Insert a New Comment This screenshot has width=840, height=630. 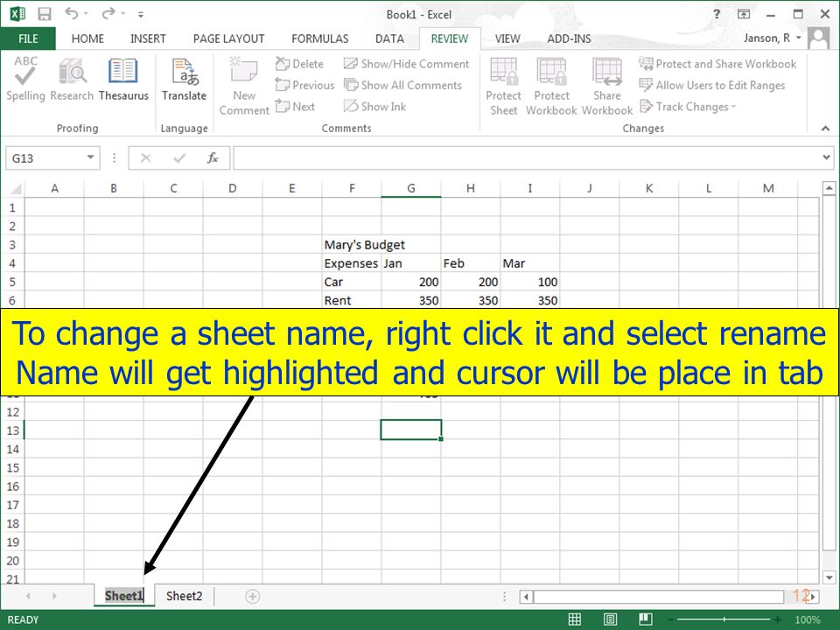point(244,86)
